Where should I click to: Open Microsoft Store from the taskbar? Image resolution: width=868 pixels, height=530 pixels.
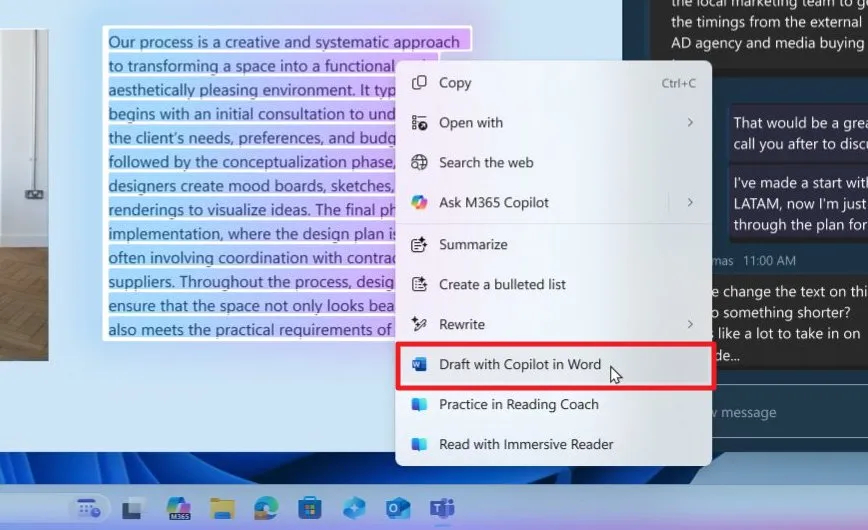tap(309, 508)
